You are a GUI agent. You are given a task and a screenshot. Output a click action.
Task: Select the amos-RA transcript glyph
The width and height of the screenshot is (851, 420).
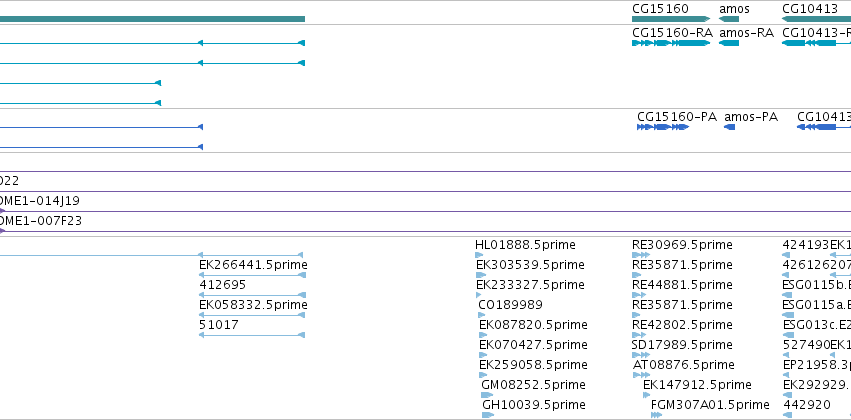729,43
